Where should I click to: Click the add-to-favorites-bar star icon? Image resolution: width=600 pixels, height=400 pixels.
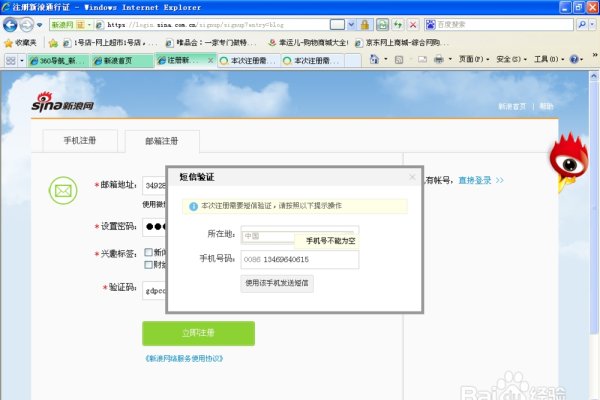coord(53,43)
